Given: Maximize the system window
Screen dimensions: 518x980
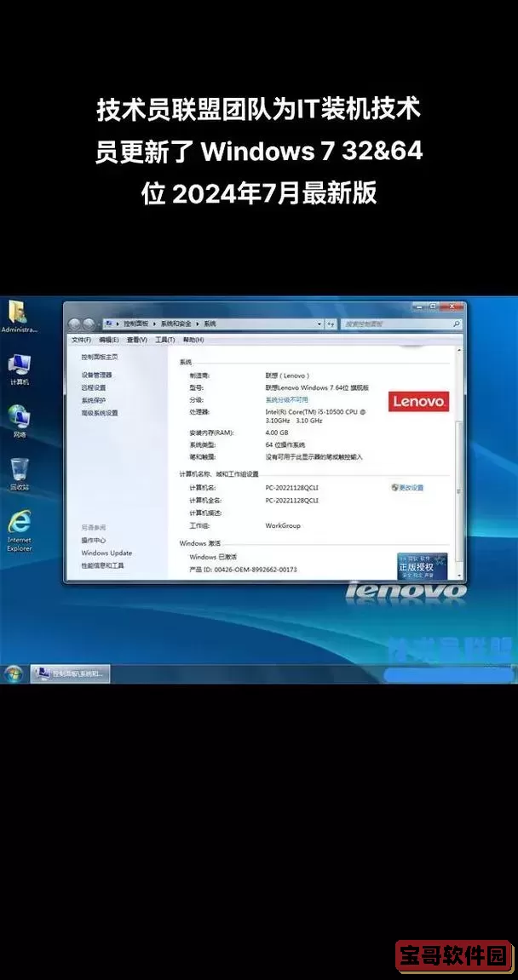Looking at the screenshot, I should point(433,307).
